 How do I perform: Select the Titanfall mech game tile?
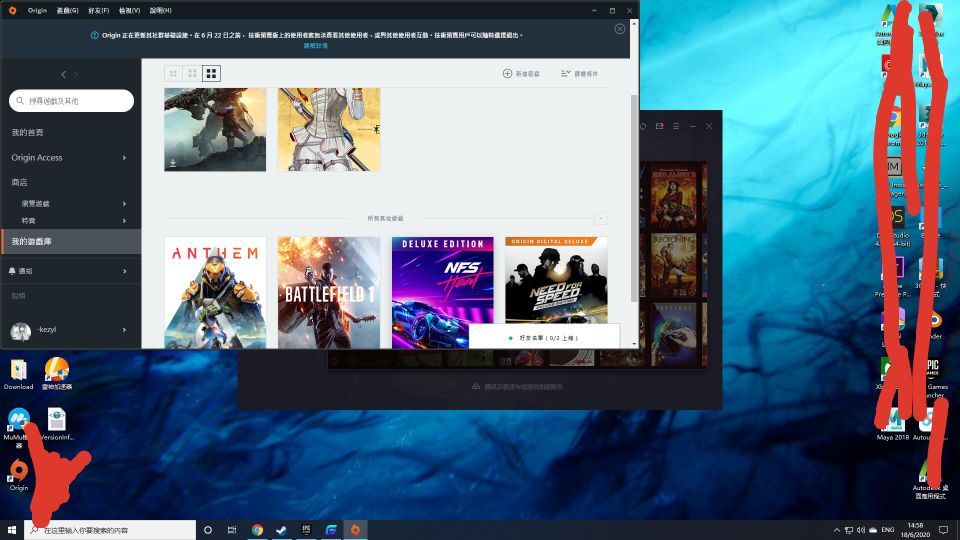[x=215, y=129]
